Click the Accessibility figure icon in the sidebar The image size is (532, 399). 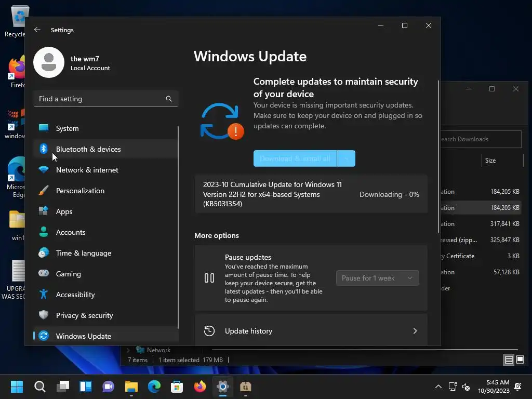(44, 294)
